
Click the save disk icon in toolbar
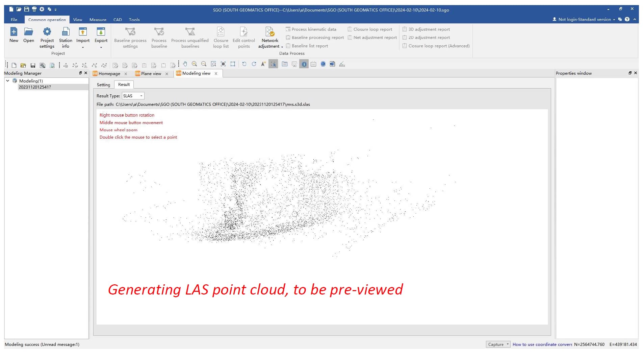tap(33, 65)
